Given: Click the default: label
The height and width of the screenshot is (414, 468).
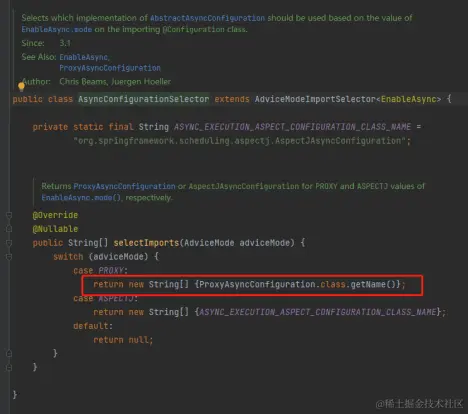Looking at the screenshot, I should point(93,326).
